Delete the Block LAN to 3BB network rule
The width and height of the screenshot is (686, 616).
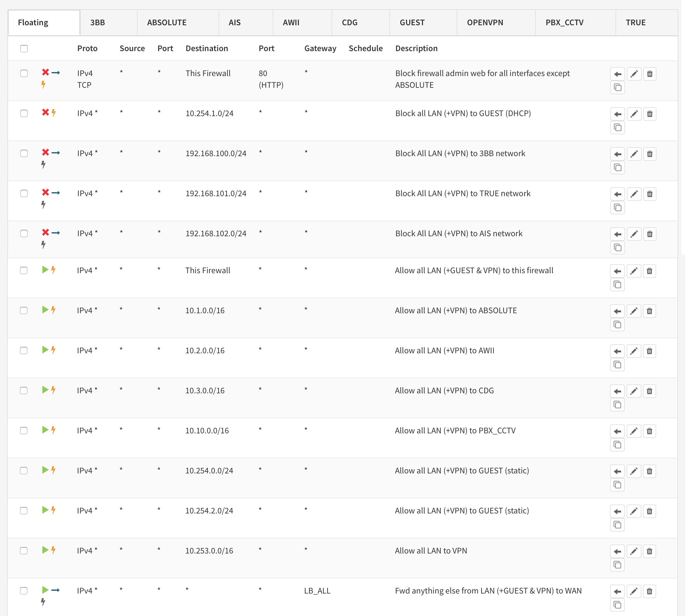coord(649,154)
